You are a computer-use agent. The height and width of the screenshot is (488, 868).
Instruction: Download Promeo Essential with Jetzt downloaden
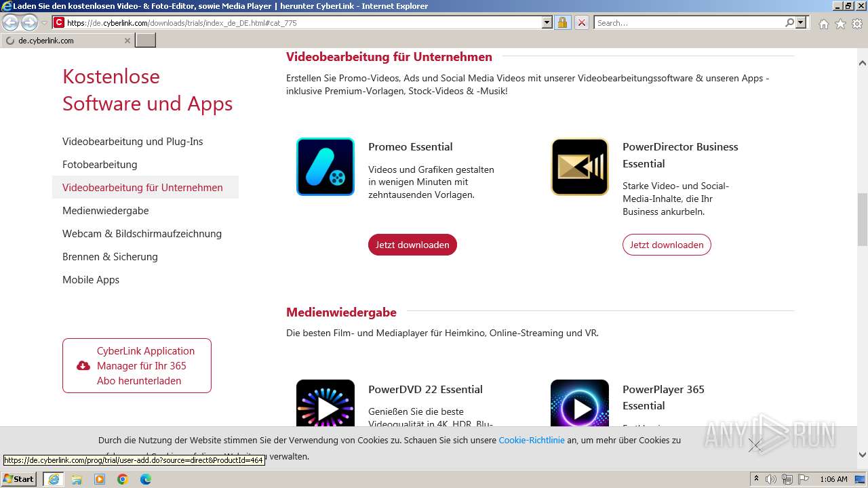pyautogui.click(x=412, y=245)
